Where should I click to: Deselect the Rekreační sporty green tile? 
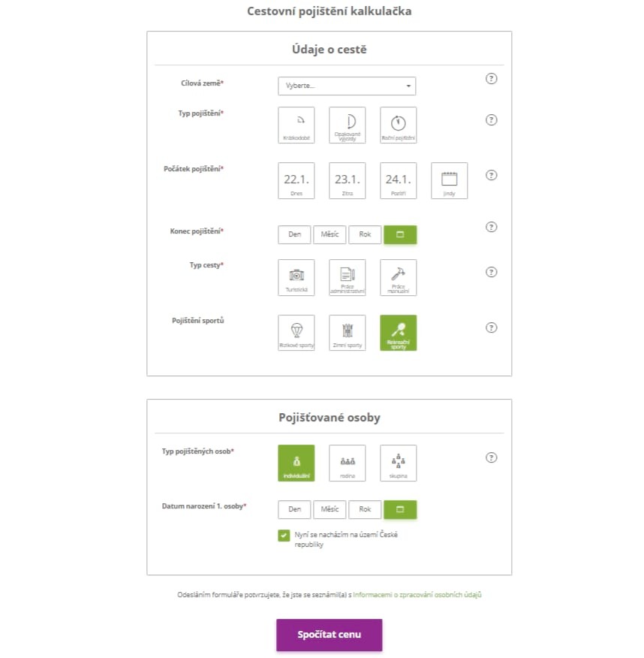click(398, 333)
